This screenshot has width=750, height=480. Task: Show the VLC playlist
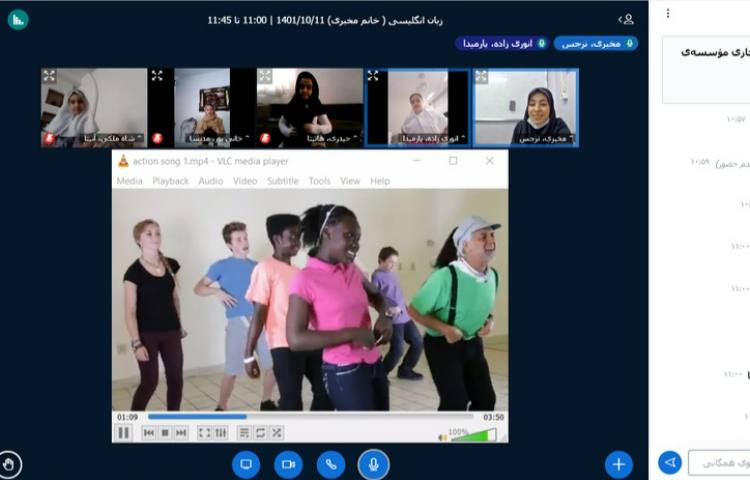[x=244, y=433]
